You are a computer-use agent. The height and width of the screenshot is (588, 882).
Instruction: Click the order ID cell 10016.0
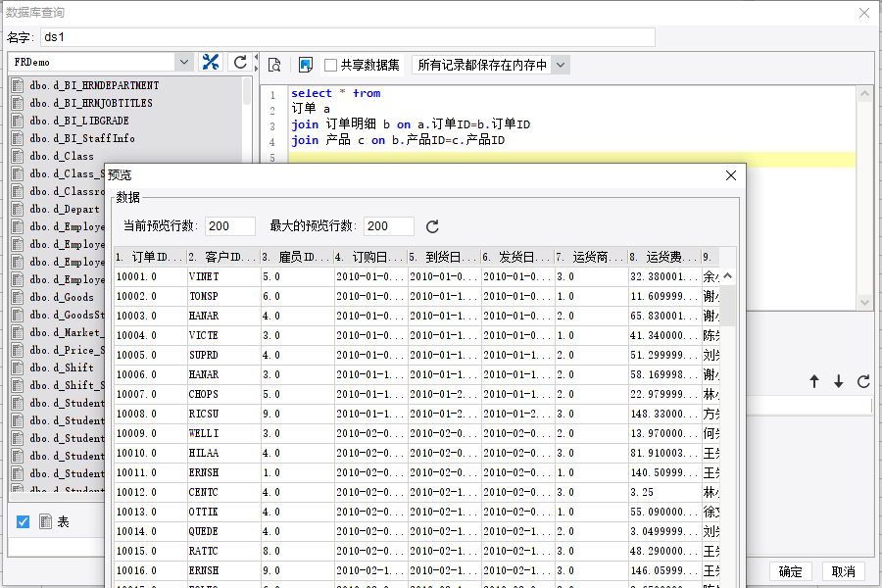point(150,570)
